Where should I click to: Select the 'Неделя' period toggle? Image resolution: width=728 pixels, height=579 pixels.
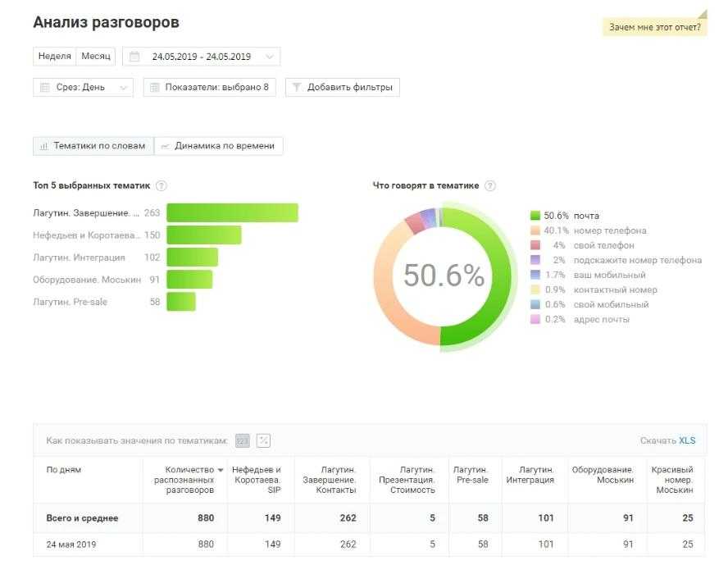(x=54, y=57)
